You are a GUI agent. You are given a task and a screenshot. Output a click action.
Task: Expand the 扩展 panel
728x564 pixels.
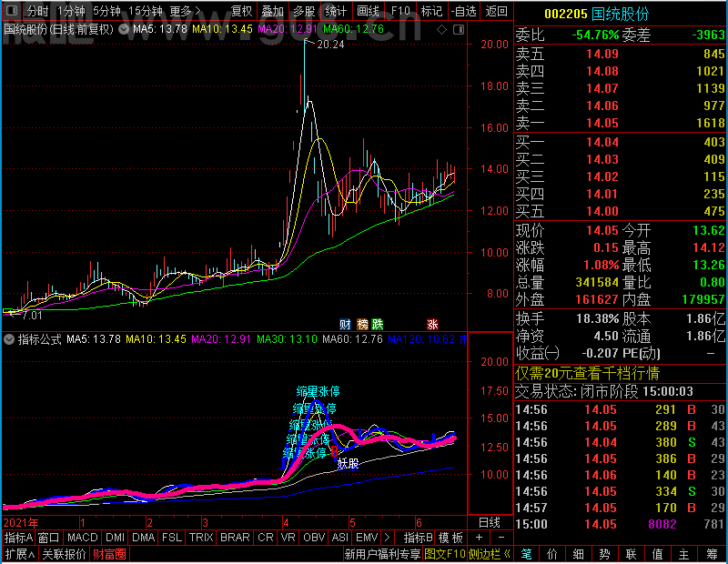point(19,554)
